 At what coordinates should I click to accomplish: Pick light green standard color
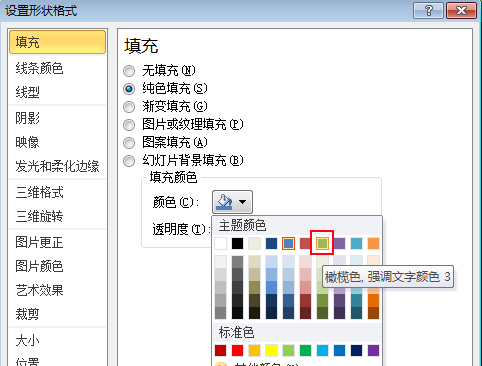[x=289, y=351]
